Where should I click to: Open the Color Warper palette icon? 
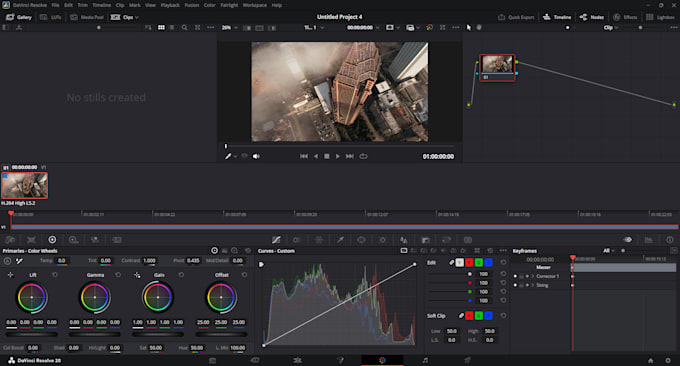point(318,239)
